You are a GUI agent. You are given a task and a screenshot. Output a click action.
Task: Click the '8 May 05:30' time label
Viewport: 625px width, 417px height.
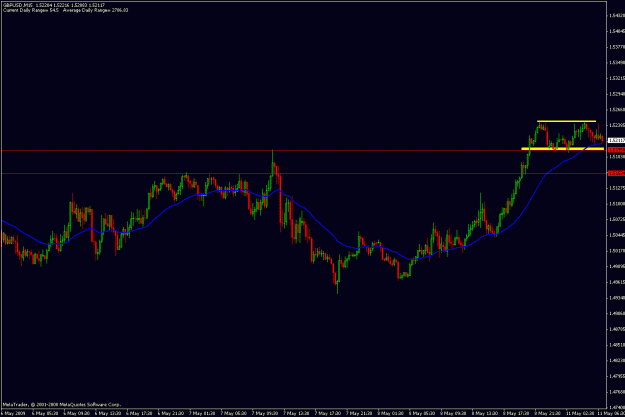pyautogui.click(x=422, y=413)
